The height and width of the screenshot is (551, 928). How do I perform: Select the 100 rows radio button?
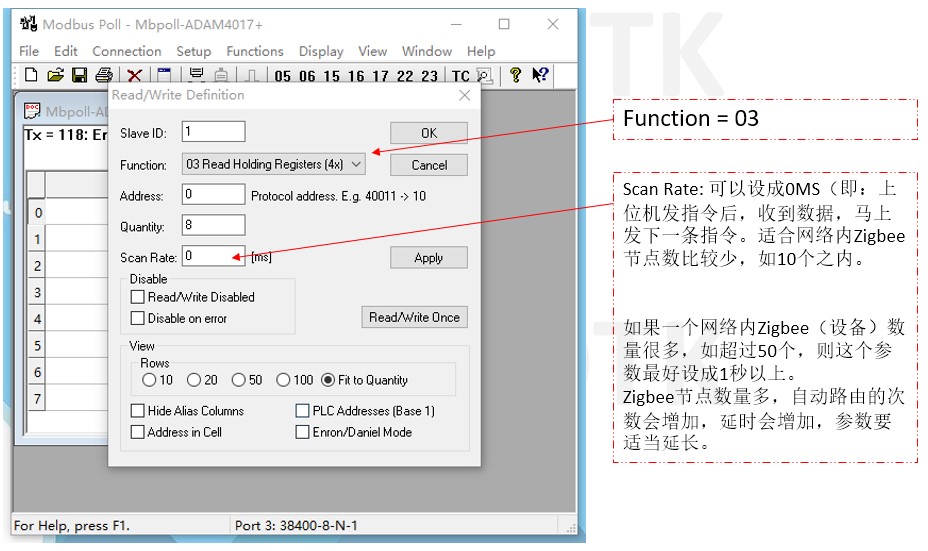(x=283, y=380)
